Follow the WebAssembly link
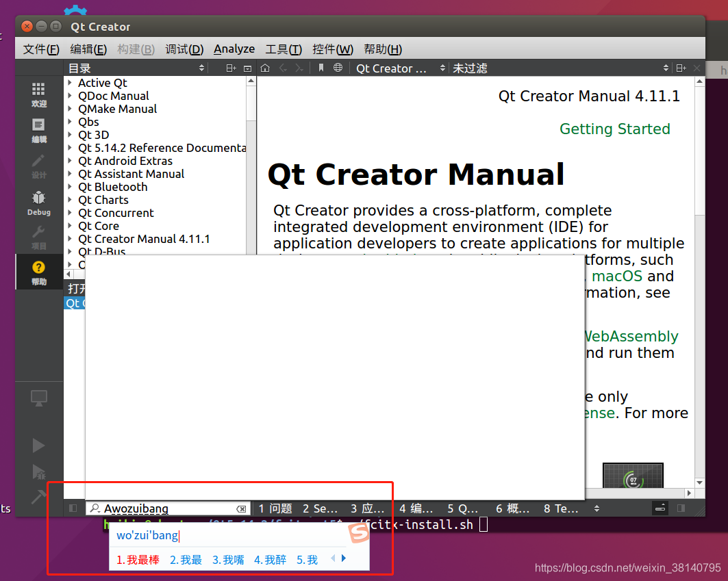Viewport: 728px width, 581px height. click(632, 336)
